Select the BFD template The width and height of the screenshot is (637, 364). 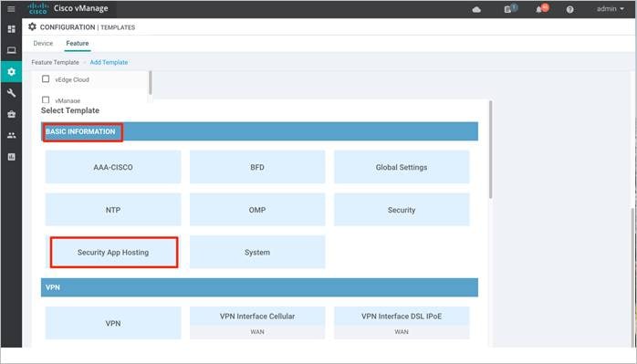click(x=257, y=167)
